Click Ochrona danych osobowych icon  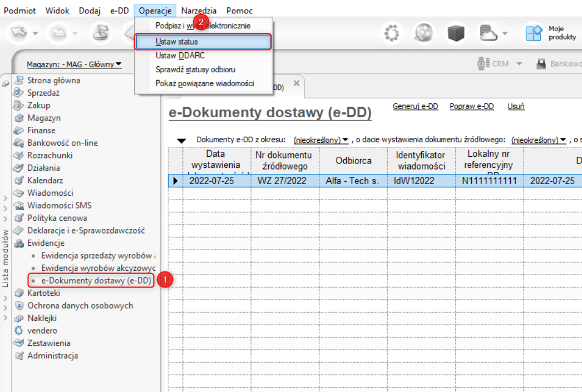[x=19, y=306]
